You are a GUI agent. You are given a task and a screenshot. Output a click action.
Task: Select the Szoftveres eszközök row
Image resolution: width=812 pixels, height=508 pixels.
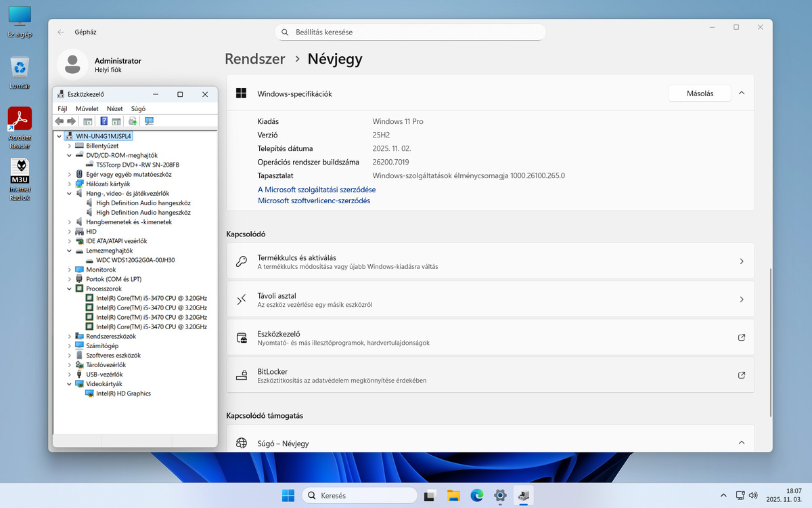click(x=113, y=355)
